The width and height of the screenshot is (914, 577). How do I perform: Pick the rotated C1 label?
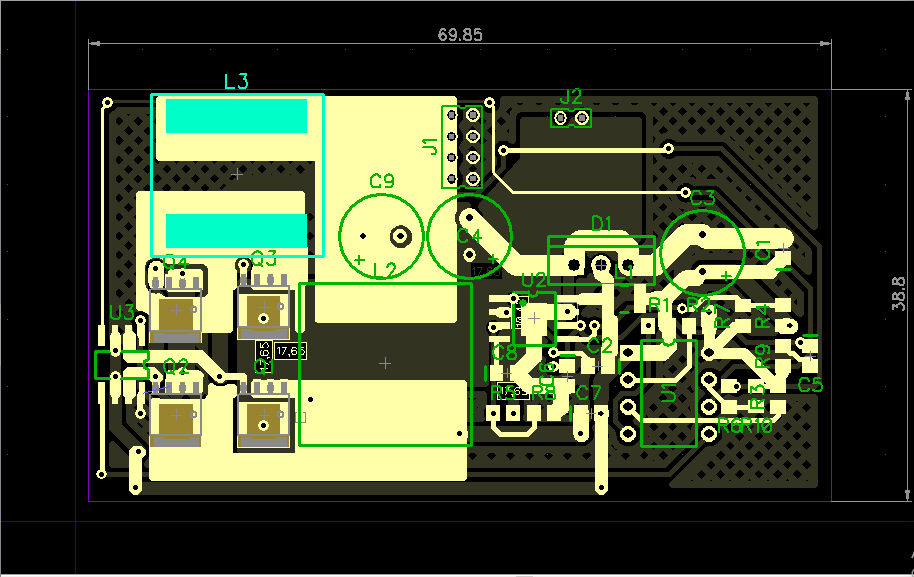coord(762,250)
